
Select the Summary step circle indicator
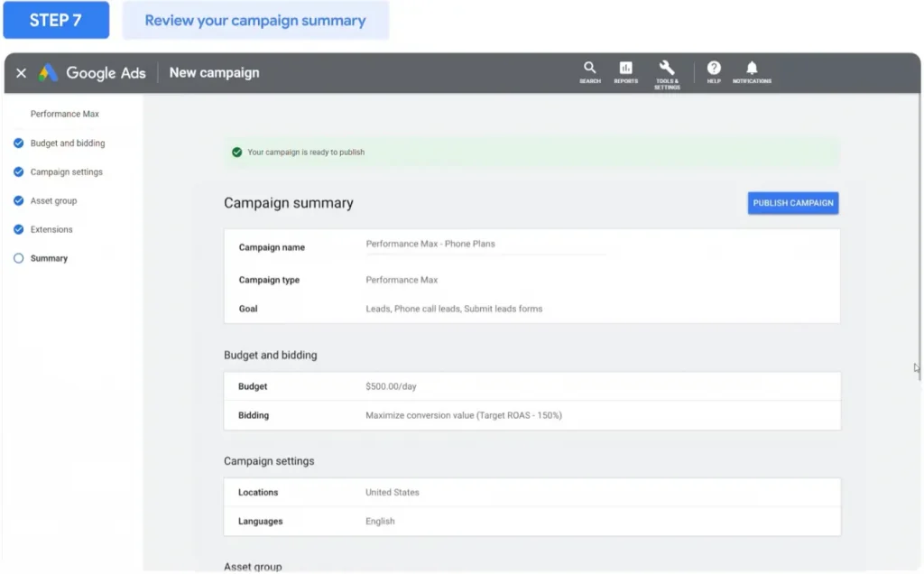19,259
